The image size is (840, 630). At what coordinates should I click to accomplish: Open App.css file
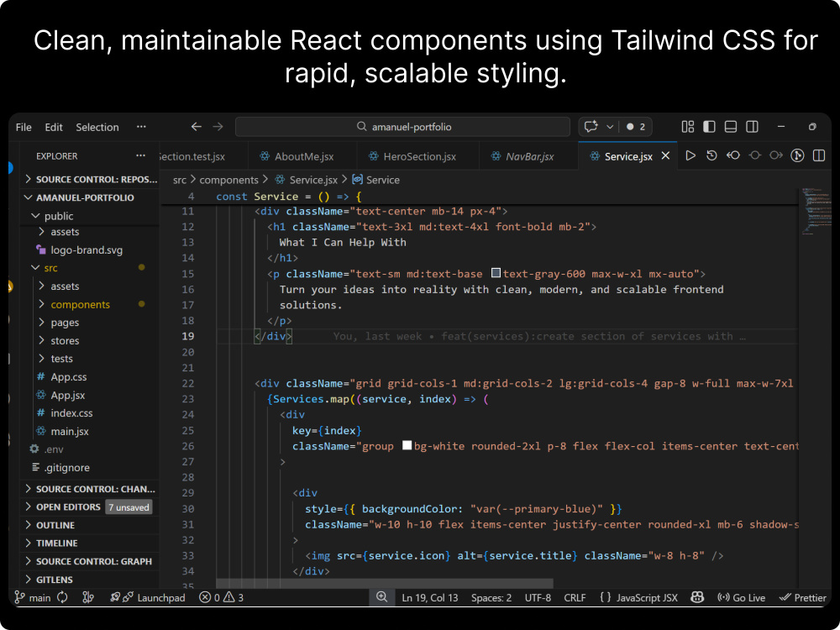click(90, 377)
